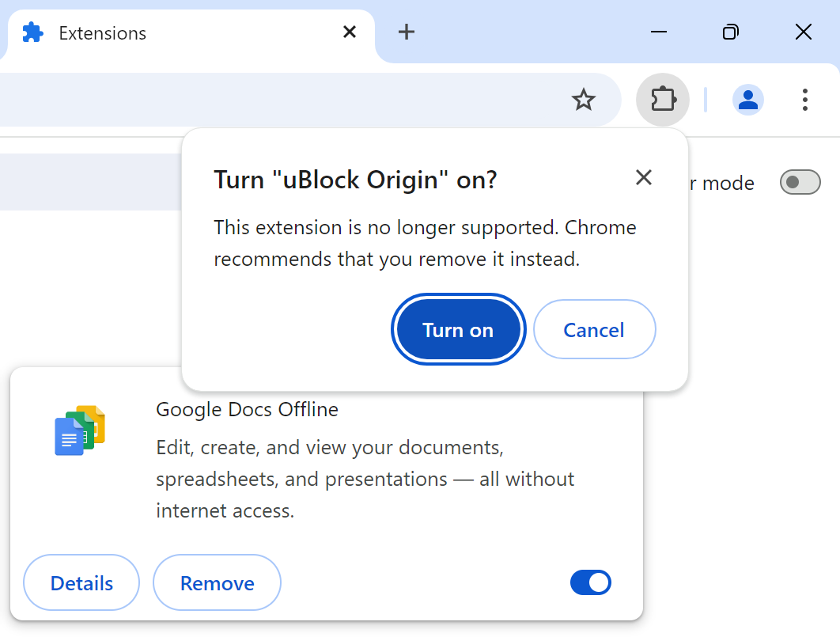The height and width of the screenshot is (637, 840).
Task: Click the Extensions puzzle toolbar icon
Action: (x=662, y=100)
